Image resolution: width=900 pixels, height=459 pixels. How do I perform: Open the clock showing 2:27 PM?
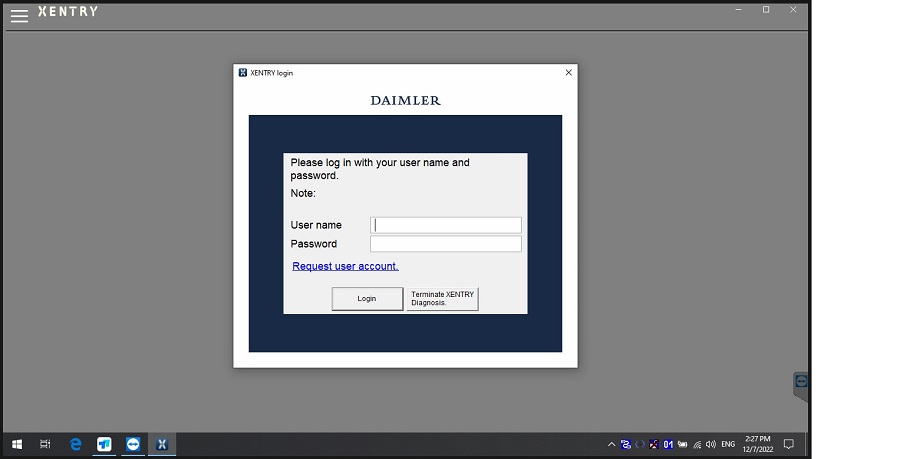point(758,444)
